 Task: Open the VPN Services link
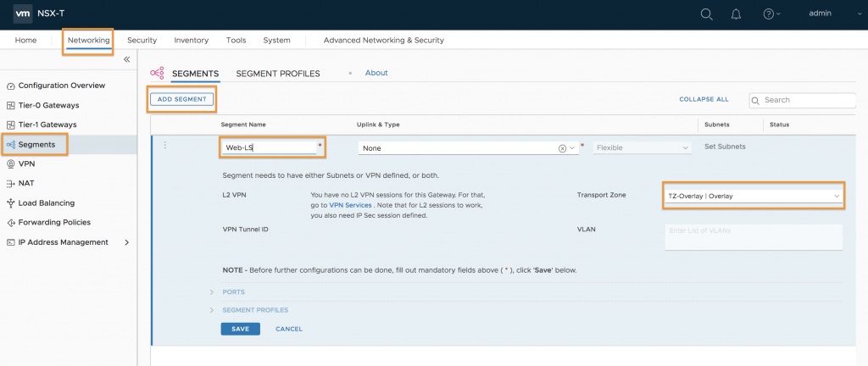[x=350, y=205]
